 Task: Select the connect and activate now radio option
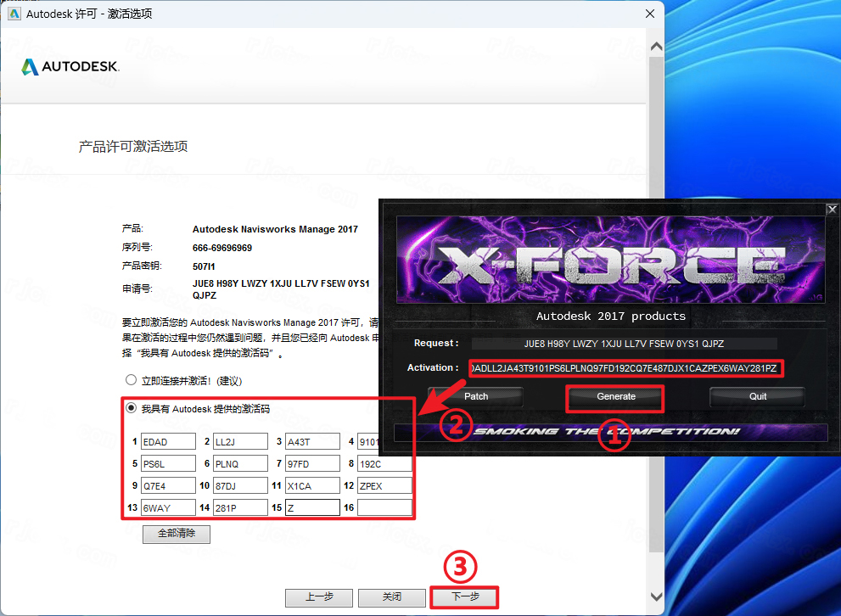coord(131,380)
